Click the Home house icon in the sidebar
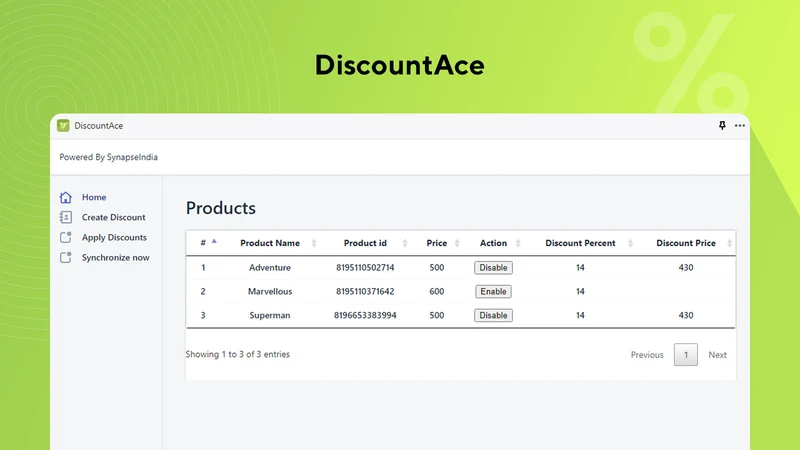Image resolution: width=800 pixels, height=450 pixels. [x=66, y=197]
